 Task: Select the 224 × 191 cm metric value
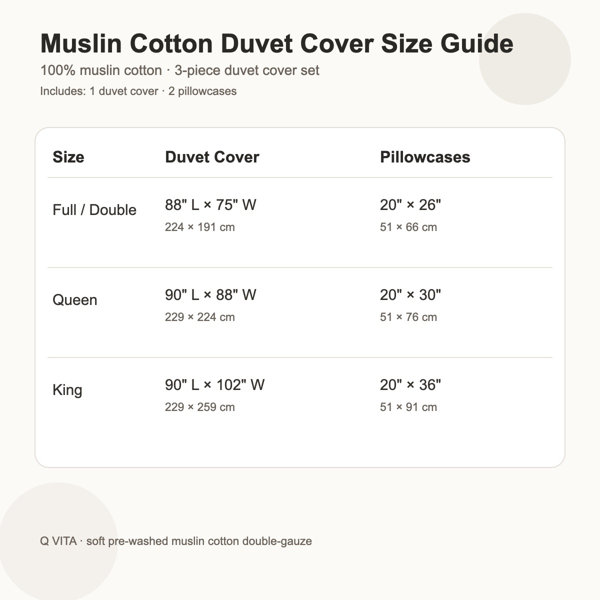200,227
